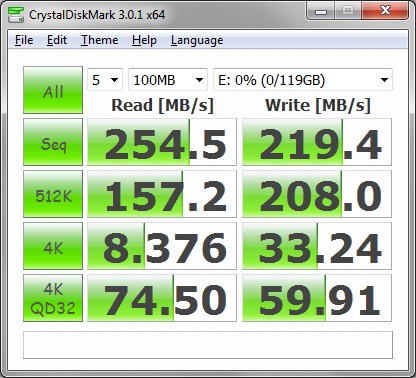Open the Edit menu
The width and height of the screenshot is (416, 378).
coord(57,40)
